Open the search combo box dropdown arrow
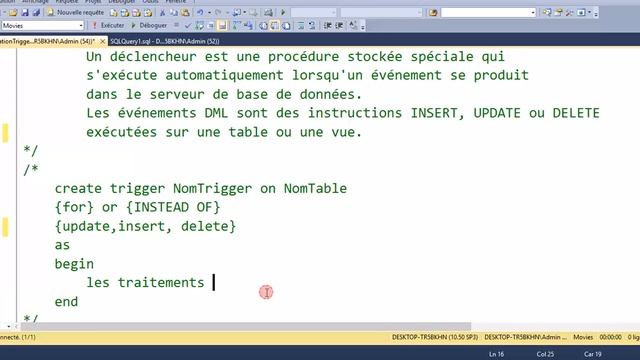 tap(533, 13)
